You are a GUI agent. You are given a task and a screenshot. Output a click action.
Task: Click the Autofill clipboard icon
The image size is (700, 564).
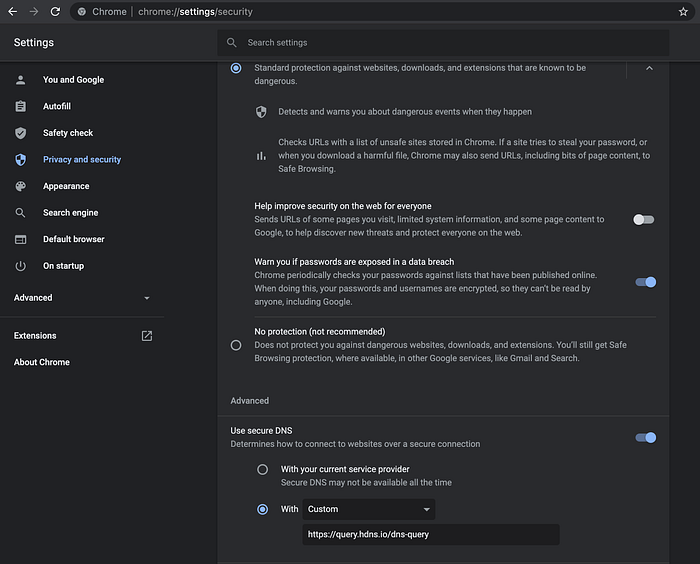tap(21, 106)
